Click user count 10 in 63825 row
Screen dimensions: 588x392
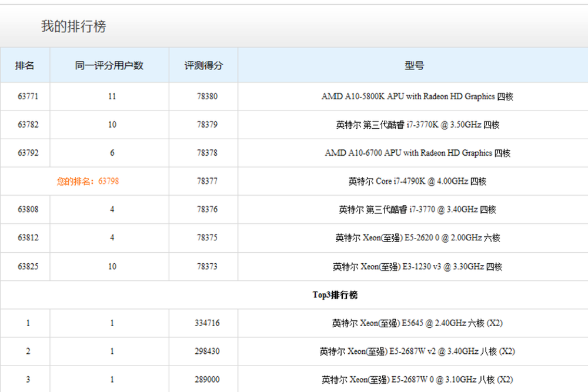pyautogui.click(x=112, y=266)
